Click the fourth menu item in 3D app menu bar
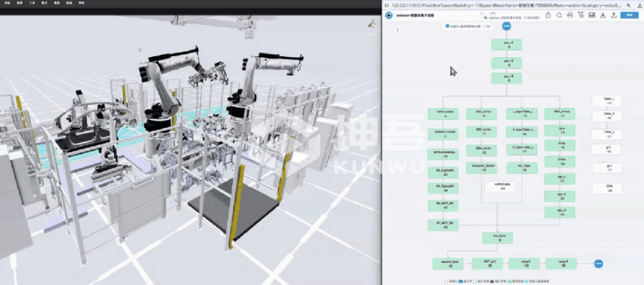 [44, 3]
